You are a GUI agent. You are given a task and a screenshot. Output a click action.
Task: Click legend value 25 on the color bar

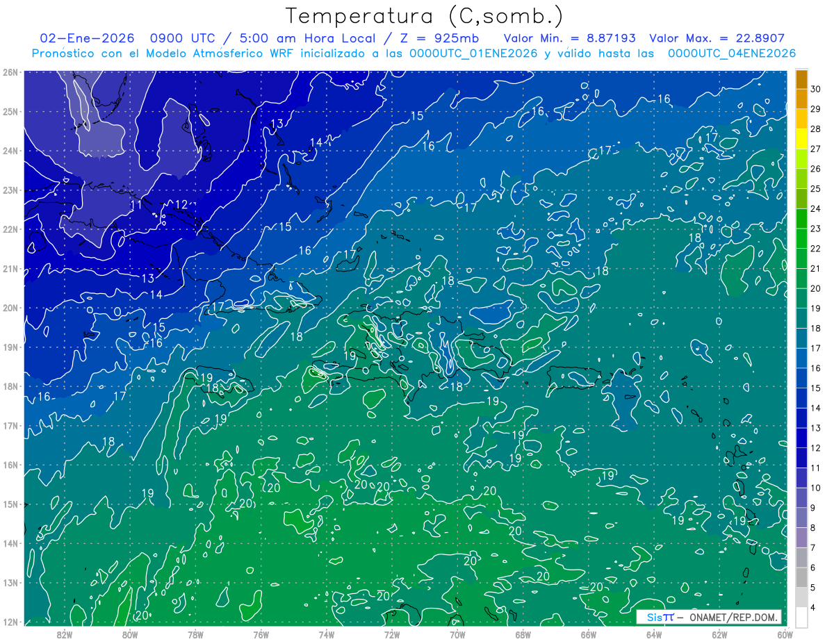pos(815,189)
